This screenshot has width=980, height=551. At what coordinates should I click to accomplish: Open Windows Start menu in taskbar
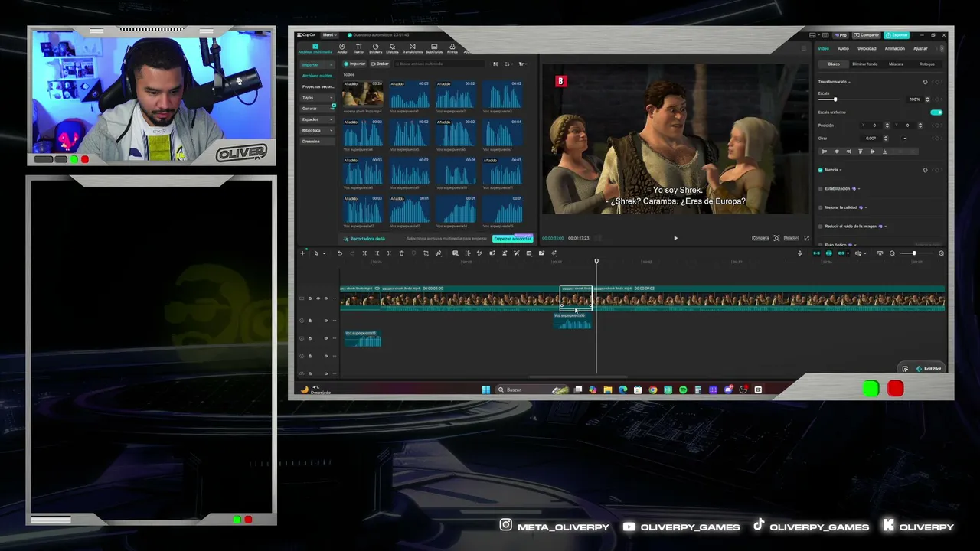485,390
